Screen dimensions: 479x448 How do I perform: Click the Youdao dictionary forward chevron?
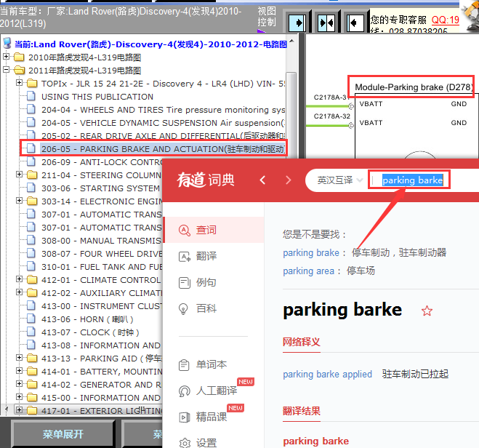(288, 180)
